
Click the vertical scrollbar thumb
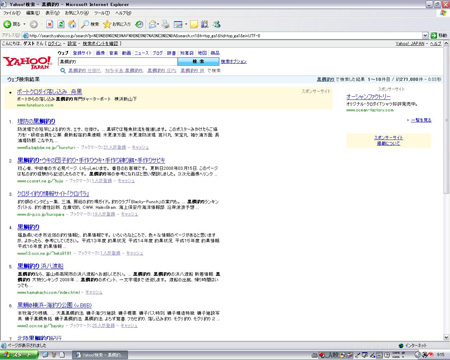coord(446,121)
